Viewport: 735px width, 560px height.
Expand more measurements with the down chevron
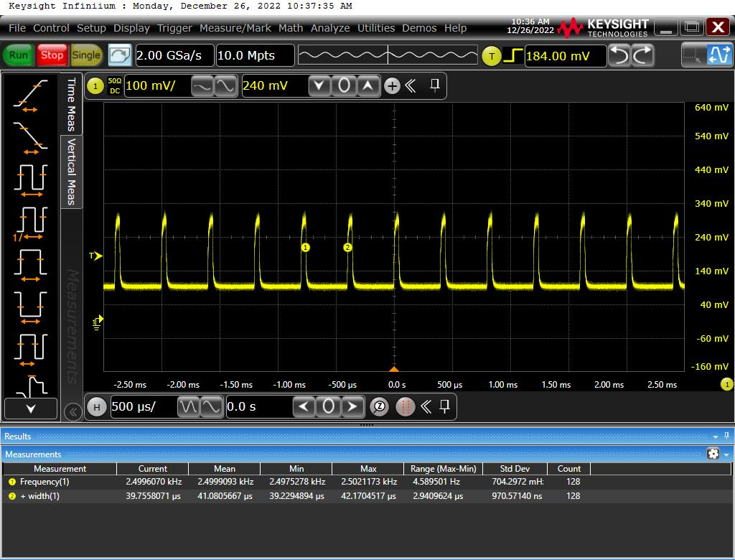pos(30,409)
